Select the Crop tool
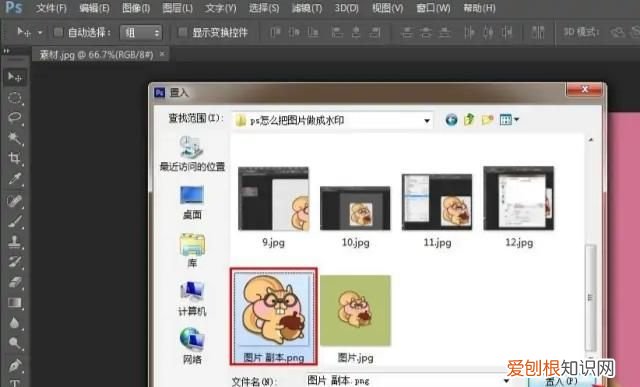 [x=15, y=158]
